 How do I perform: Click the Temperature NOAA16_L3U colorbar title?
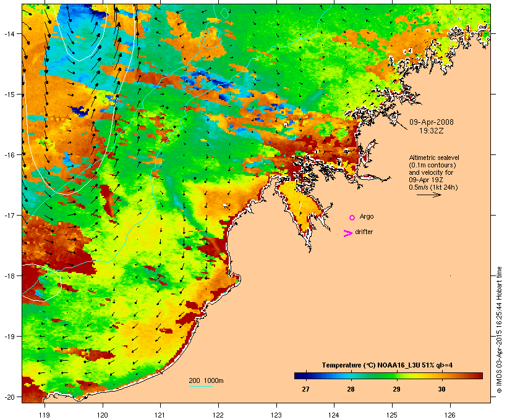tap(387, 365)
